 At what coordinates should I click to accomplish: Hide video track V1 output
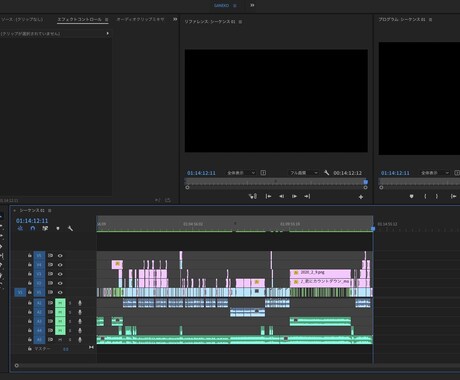click(60, 292)
